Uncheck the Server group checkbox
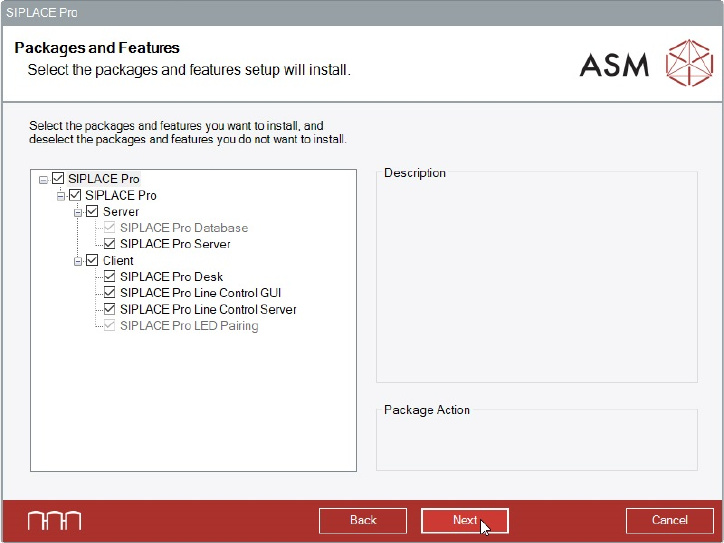Screen dimensions: 724x543 click(92, 211)
